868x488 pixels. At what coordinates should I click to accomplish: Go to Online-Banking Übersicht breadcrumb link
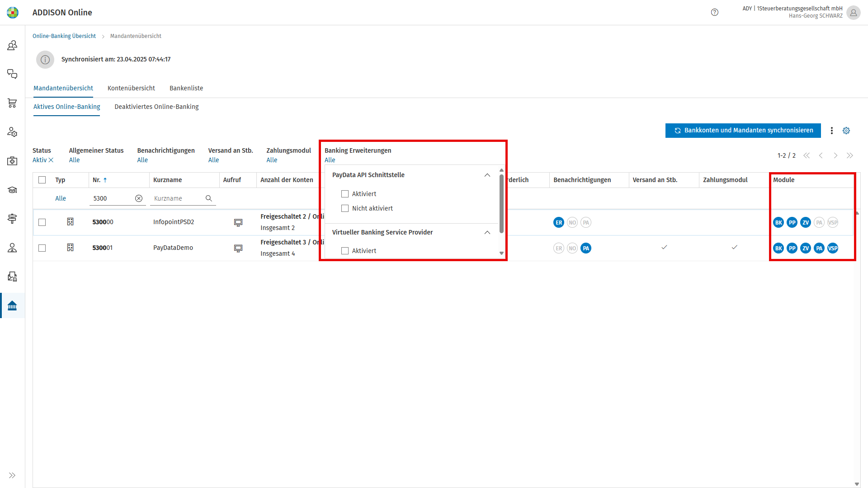[x=64, y=36]
